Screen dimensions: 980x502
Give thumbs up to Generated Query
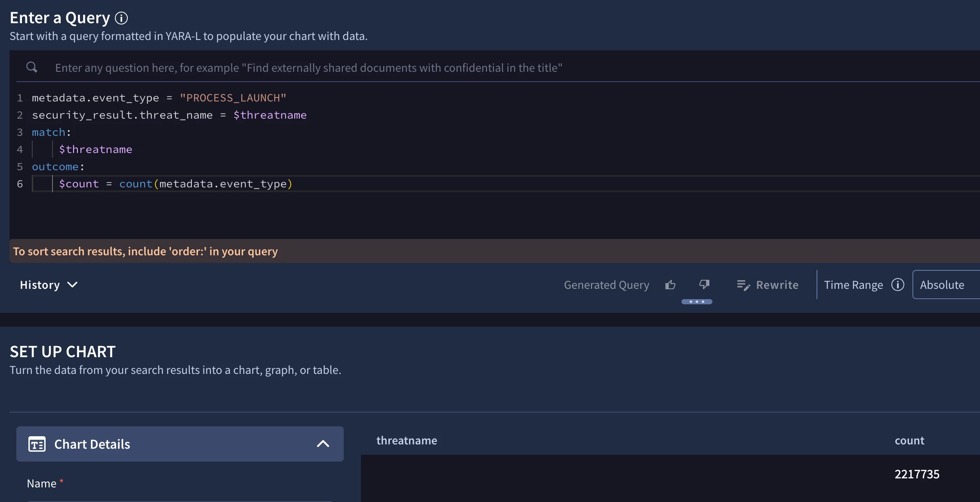coord(670,285)
